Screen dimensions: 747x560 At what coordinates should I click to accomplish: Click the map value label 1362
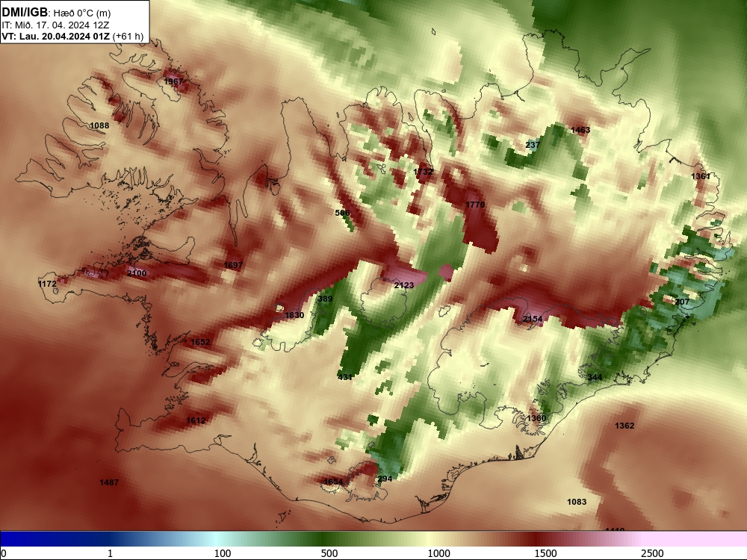click(x=624, y=426)
